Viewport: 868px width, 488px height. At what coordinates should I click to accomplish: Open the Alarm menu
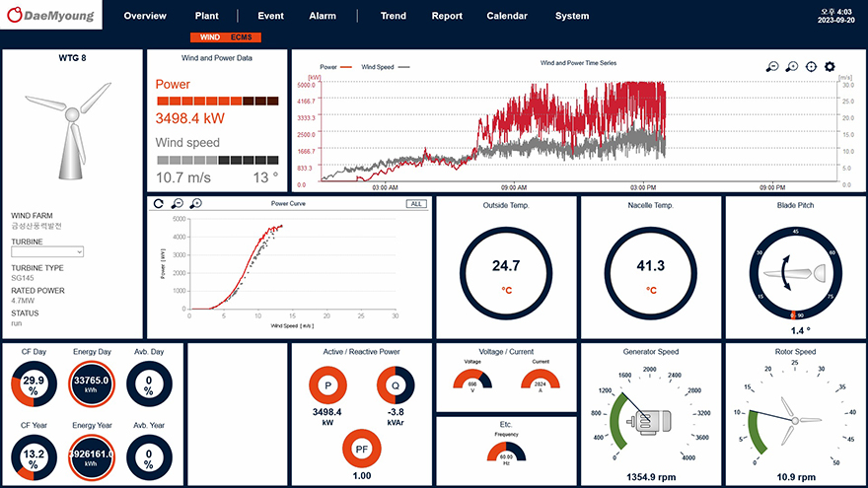pyautogui.click(x=323, y=16)
